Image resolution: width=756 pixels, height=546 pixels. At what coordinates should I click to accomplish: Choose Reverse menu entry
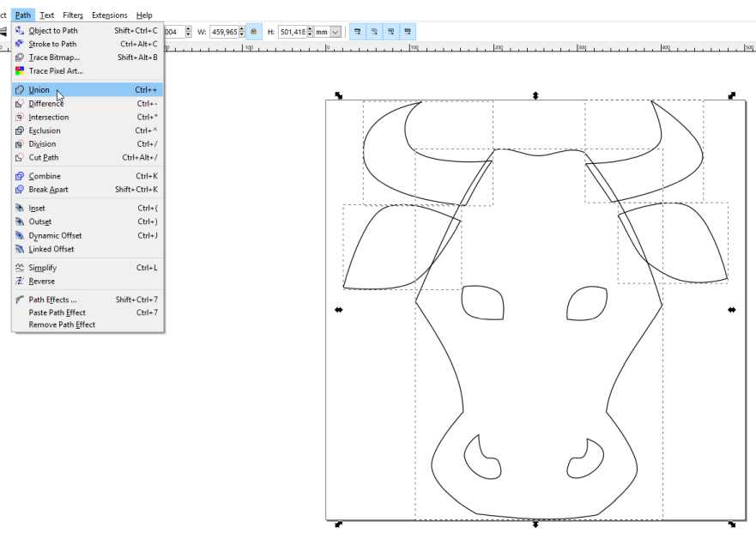[x=88, y=282]
